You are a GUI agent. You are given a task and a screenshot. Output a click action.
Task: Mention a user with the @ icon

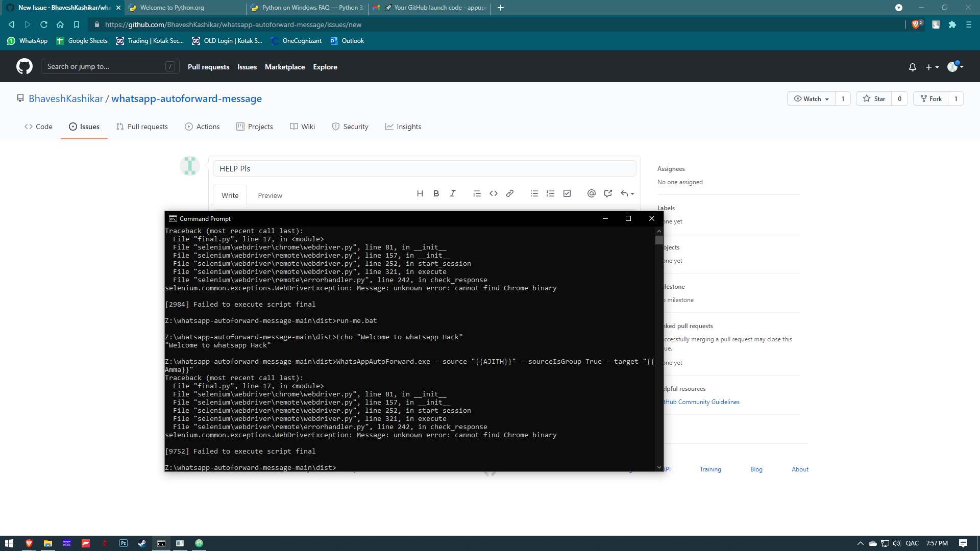pyautogui.click(x=592, y=193)
